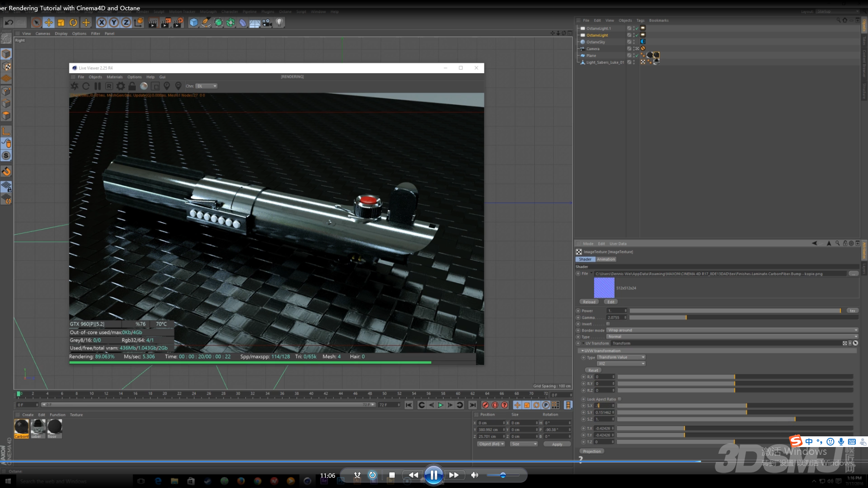Open Edit Render Settings clapperboard icon

(178, 22)
